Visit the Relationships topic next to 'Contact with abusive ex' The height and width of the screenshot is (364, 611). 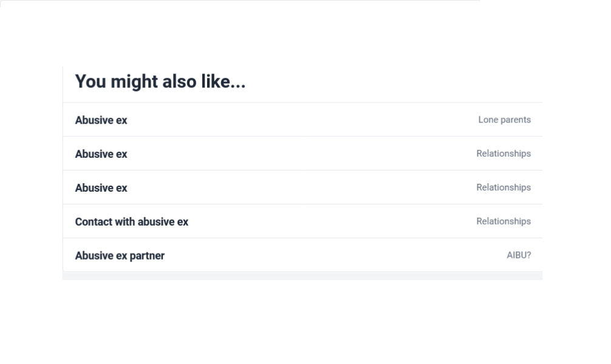pyautogui.click(x=503, y=221)
